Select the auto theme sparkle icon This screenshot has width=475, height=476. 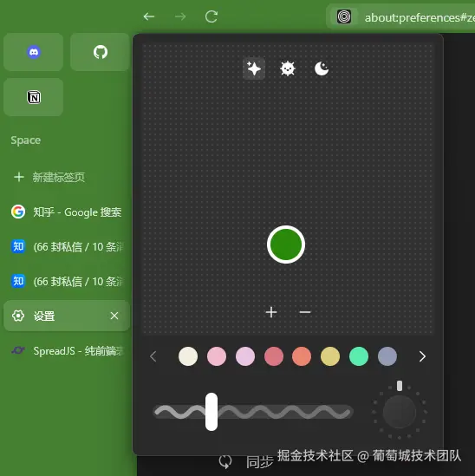[x=254, y=68]
